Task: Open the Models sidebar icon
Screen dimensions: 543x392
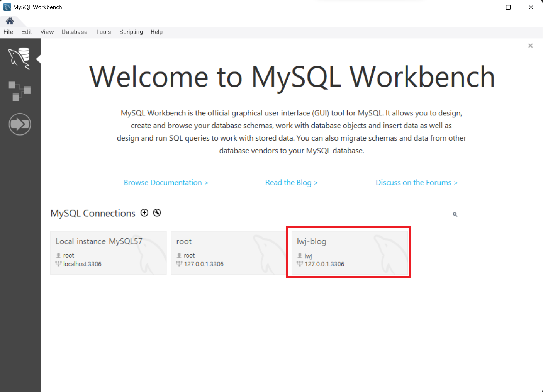Action: pyautogui.click(x=20, y=91)
